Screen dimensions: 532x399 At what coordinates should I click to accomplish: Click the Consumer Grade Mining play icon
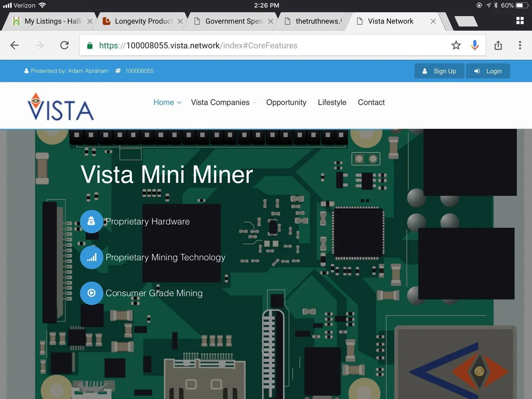pyautogui.click(x=91, y=293)
